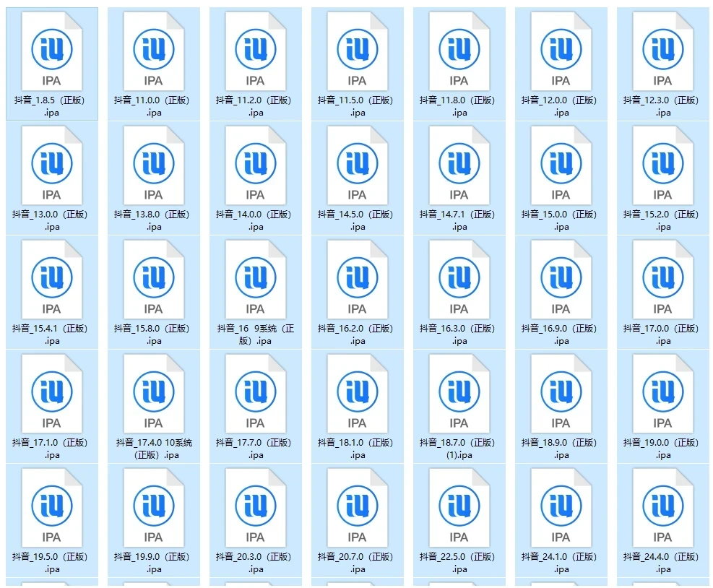Viewport: 713px width, 588px height.
Task: Select the 抖音_12.0.0 IPA file icon
Action: click(x=561, y=51)
